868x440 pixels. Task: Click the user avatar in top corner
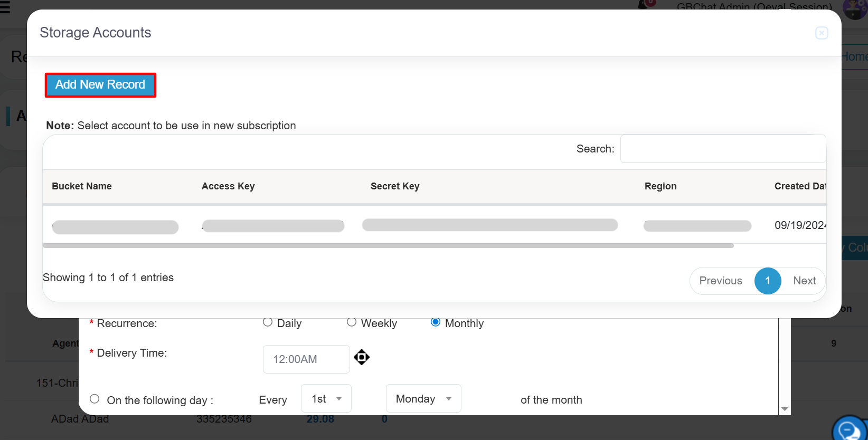pyautogui.click(x=854, y=8)
